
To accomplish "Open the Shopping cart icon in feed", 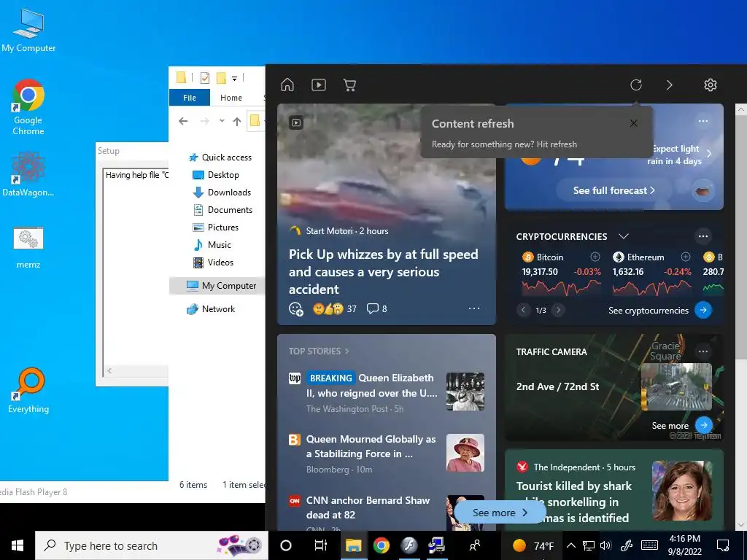I will click(349, 85).
